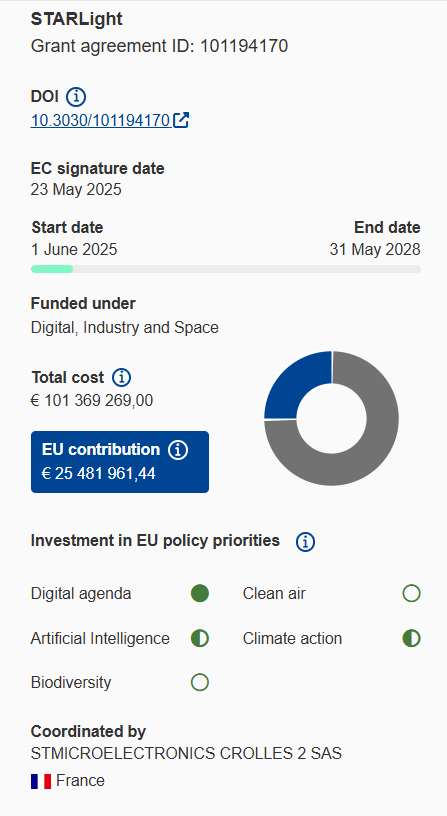Click the Digital, Industry and Space programme text

pos(125,328)
